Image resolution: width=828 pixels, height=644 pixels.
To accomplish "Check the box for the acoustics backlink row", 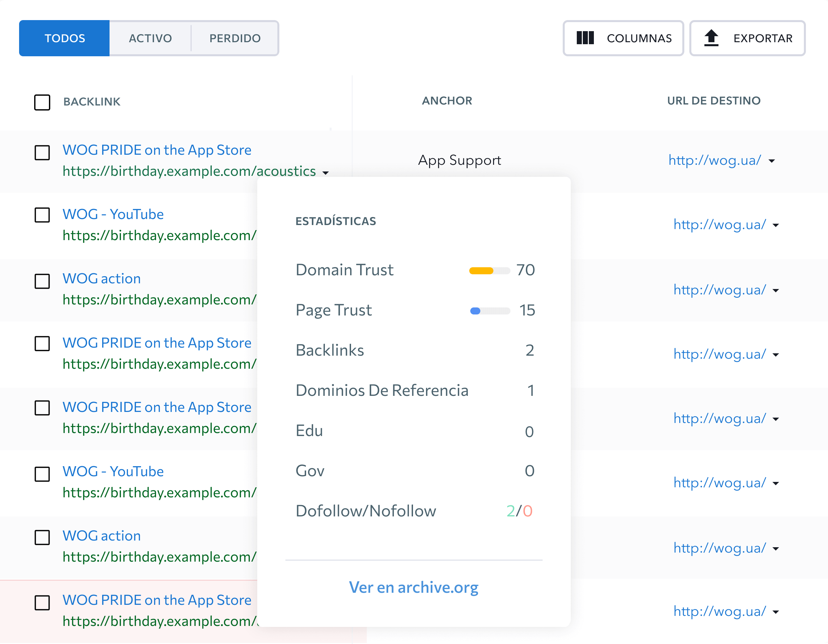I will [x=42, y=153].
